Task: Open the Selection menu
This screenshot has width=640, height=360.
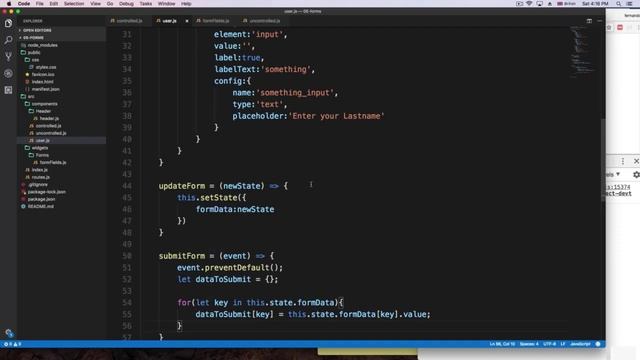Action: pos(74,4)
